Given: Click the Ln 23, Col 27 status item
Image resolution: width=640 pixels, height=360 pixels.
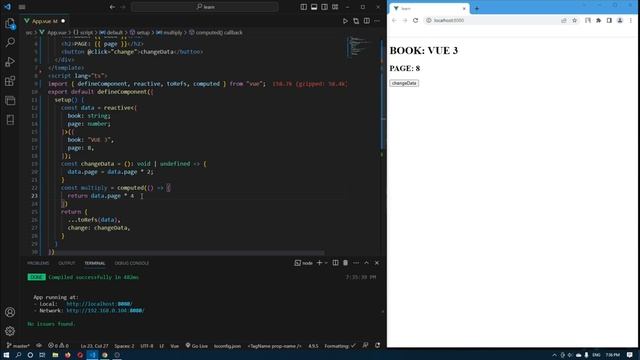Looking at the screenshot, I should tap(94, 346).
